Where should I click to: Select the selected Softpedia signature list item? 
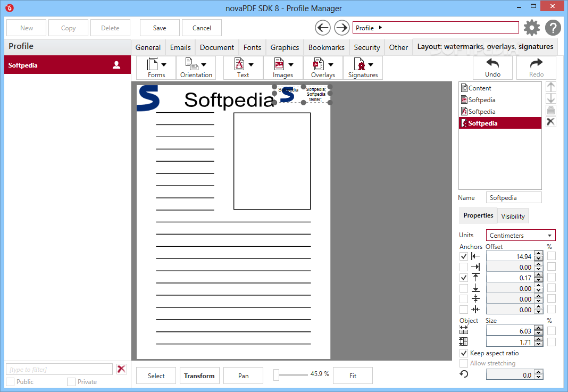(x=500, y=123)
